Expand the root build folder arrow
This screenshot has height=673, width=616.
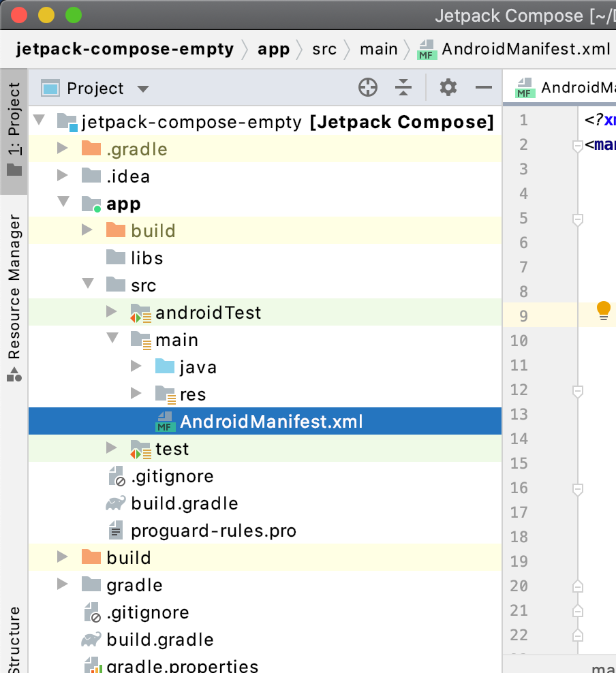pyautogui.click(x=63, y=557)
